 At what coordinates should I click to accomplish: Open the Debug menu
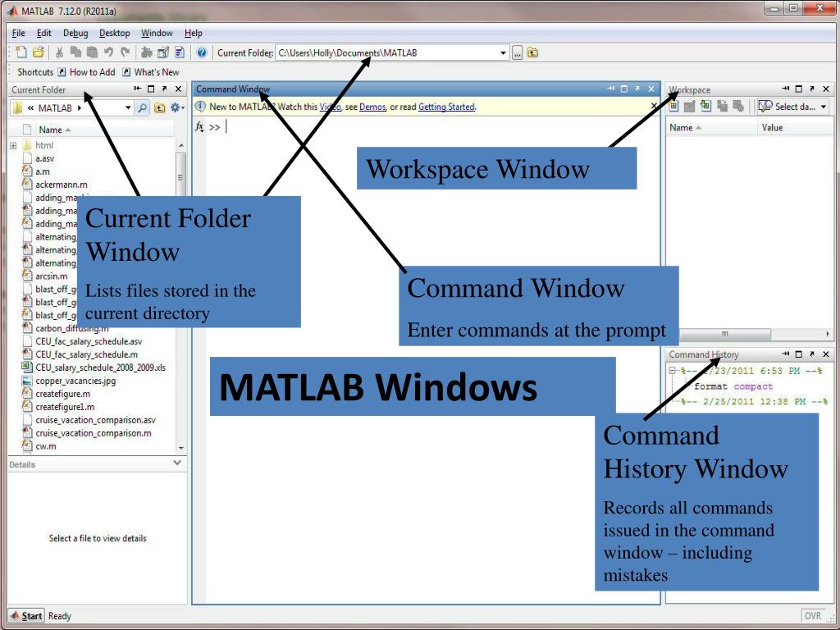pos(75,33)
